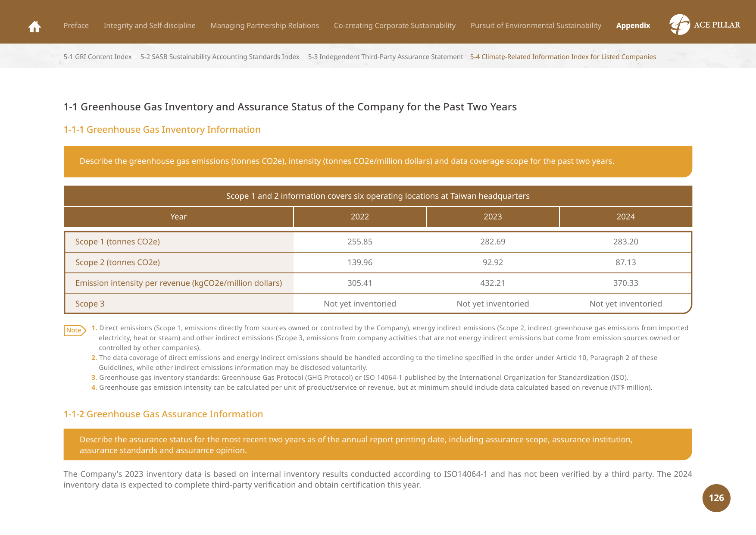Click heading 1-1-2 Greenhouse Gas Assurance Information
756x535 pixels.
[x=163, y=414]
